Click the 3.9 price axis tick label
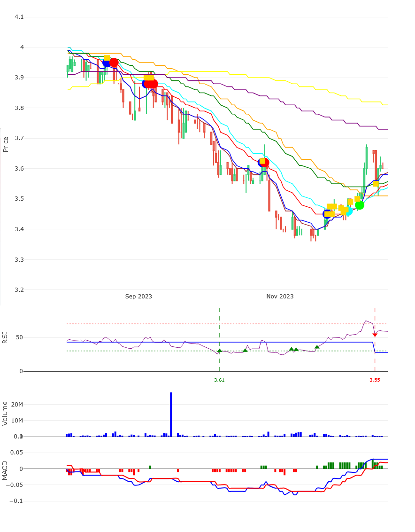The image size is (415, 532). pos(19,78)
